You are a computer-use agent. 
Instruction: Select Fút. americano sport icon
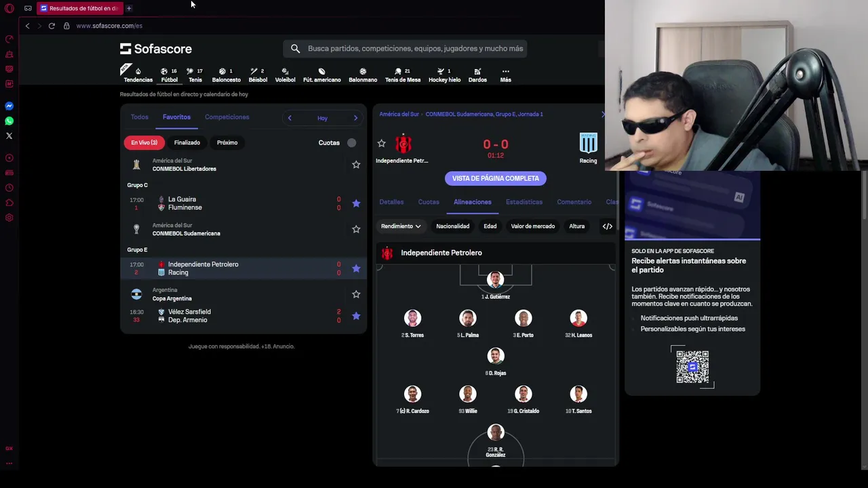(322, 75)
